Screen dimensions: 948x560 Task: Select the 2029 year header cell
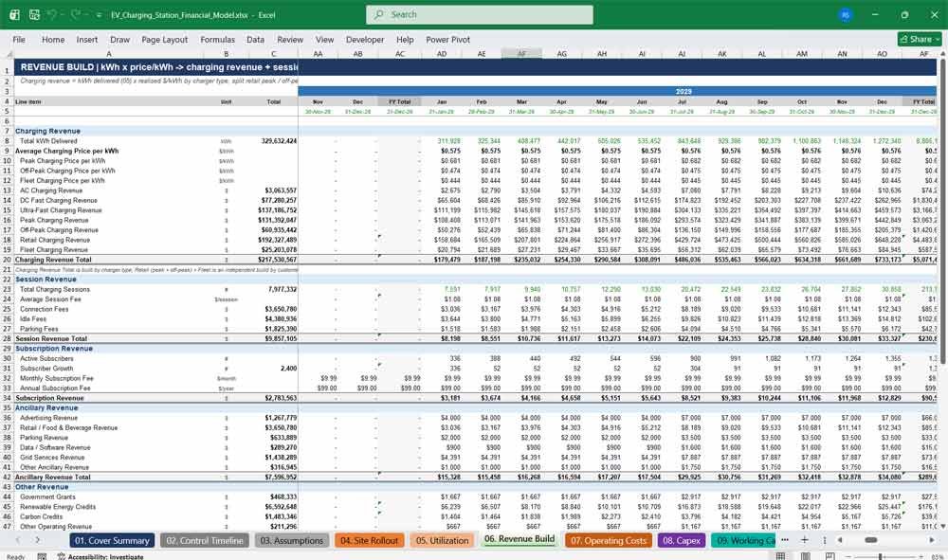pyautogui.click(x=684, y=91)
